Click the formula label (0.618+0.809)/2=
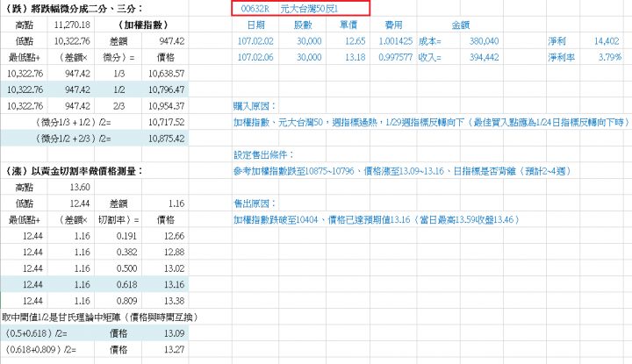The height and width of the screenshot is (364, 632). point(40,349)
